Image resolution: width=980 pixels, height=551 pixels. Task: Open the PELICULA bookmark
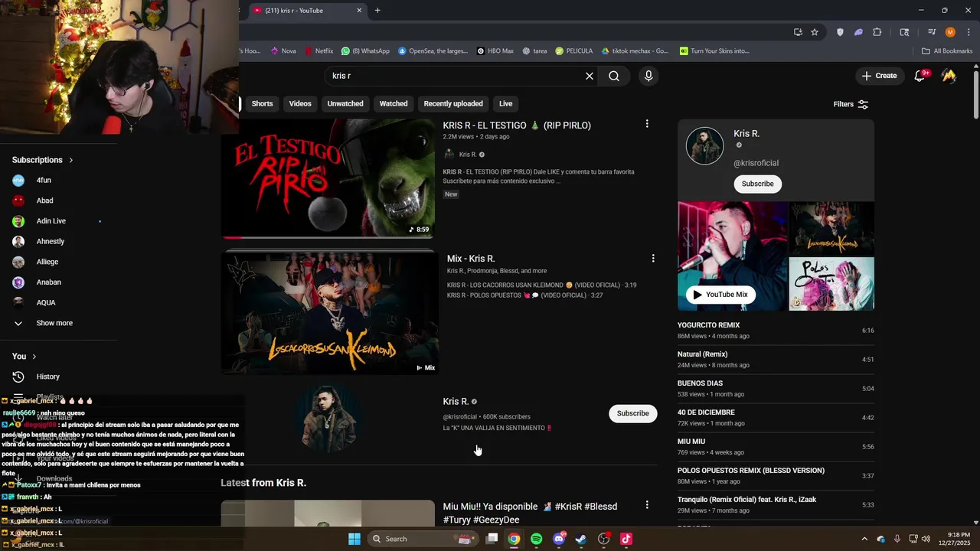[x=574, y=51]
